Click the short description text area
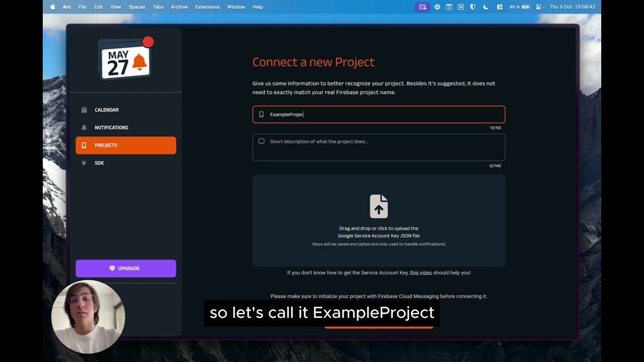 pyautogui.click(x=379, y=147)
